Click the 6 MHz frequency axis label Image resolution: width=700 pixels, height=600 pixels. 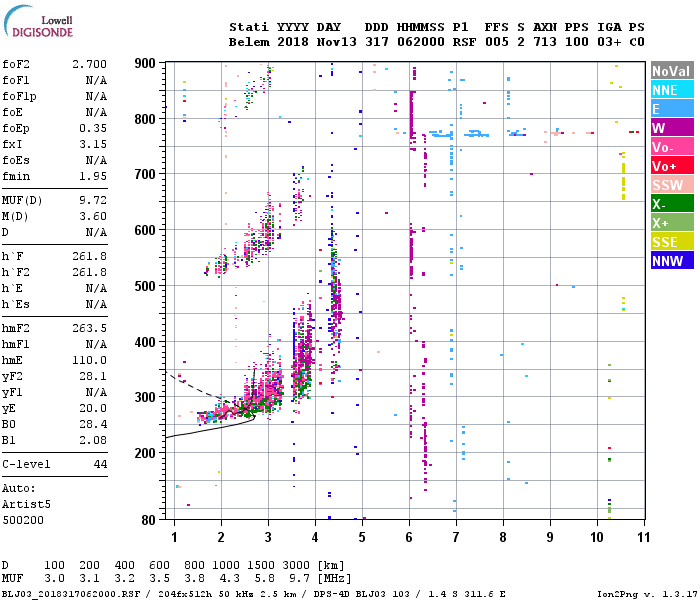(x=409, y=537)
